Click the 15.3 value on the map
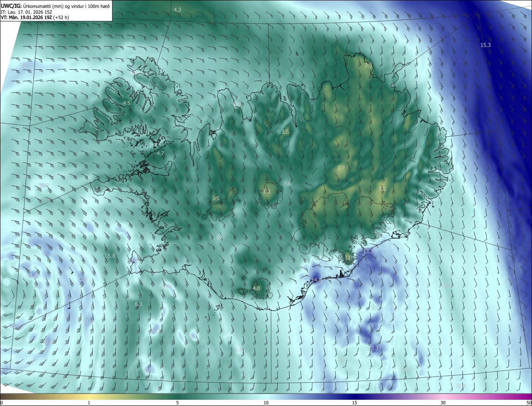This screenshot has height=406, width=532. pos(485,45)
